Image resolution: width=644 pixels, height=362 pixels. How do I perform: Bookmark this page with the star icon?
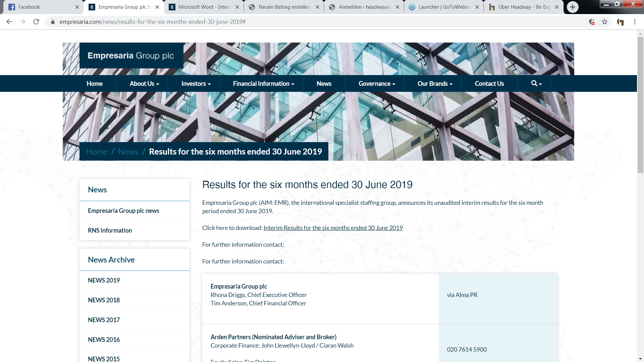tap(604, 22)
